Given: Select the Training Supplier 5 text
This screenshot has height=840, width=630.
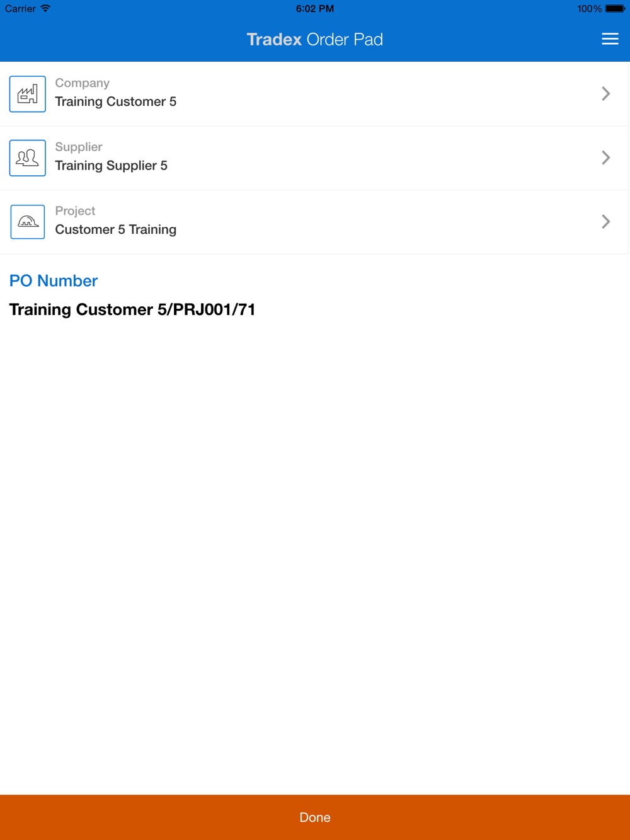Looking at the screenshot, I should 112,166.
